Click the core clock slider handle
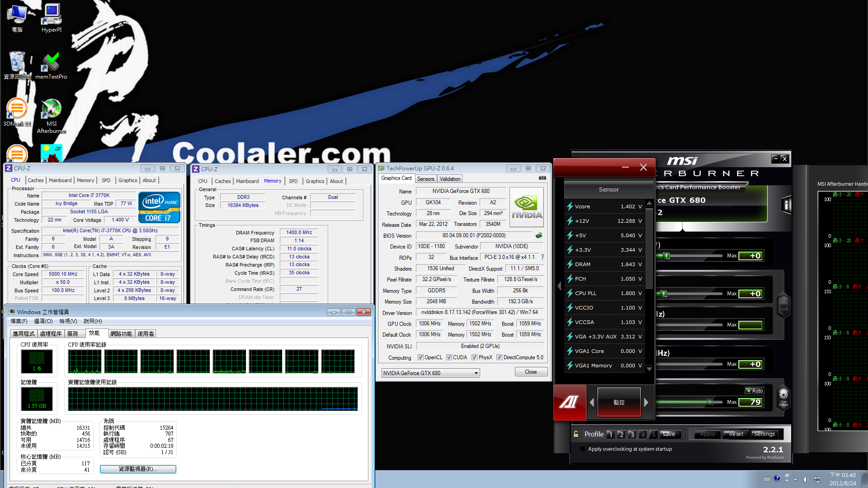Image resolution: width=868 pixels, height=488 pixels. click(x=664, y=294)
